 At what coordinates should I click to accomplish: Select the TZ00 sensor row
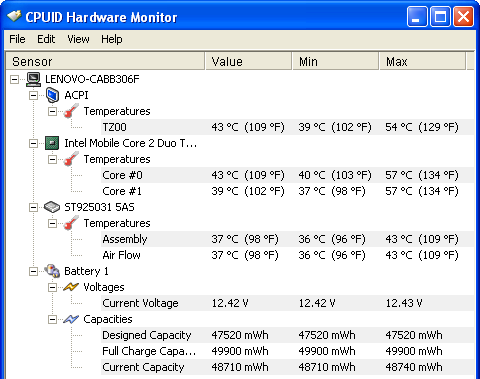click(287, 127)
